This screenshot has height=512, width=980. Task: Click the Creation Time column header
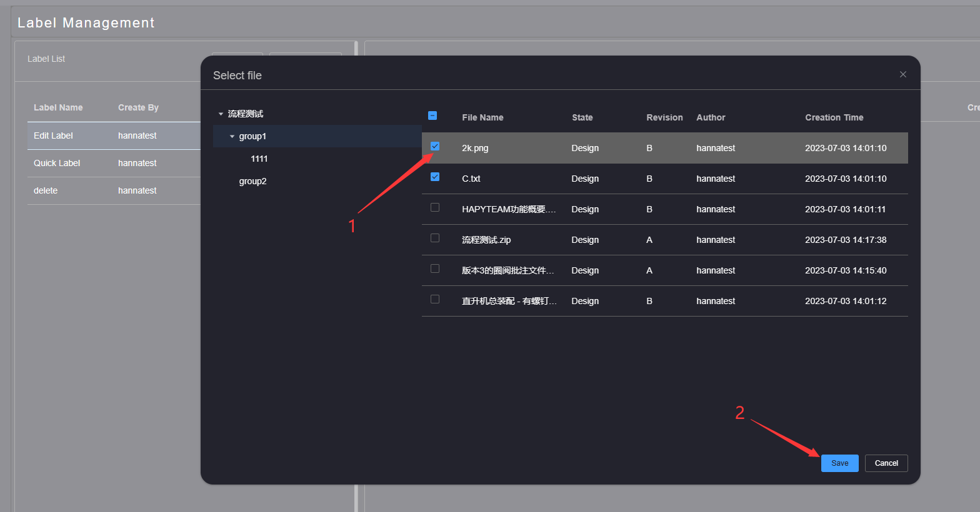tap(834, 117)
